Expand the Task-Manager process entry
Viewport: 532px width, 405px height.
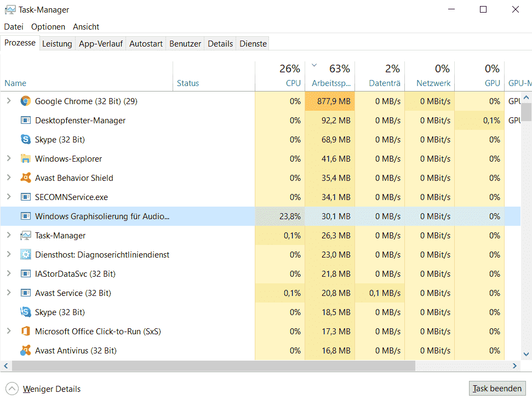[x=9, y=235]
